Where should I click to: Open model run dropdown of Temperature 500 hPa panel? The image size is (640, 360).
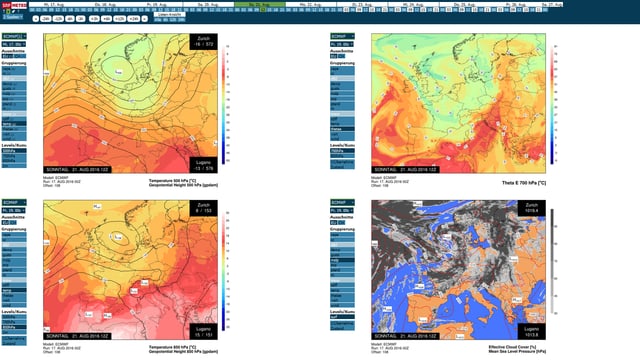[14, 44]
